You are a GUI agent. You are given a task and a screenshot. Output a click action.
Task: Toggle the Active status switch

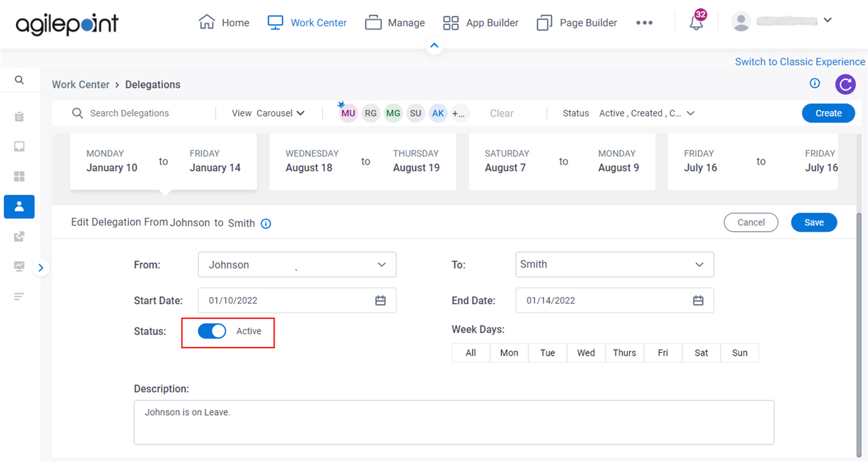point(212,331)
